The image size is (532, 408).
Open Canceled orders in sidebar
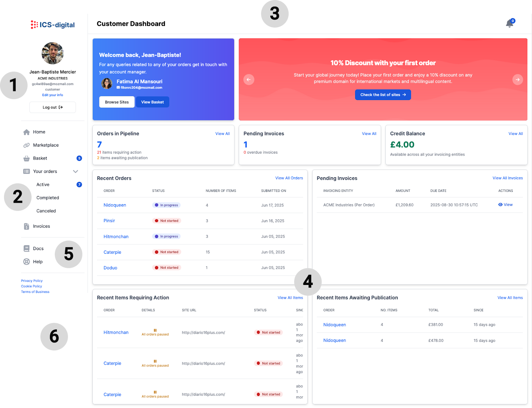(x=46, y=211)
